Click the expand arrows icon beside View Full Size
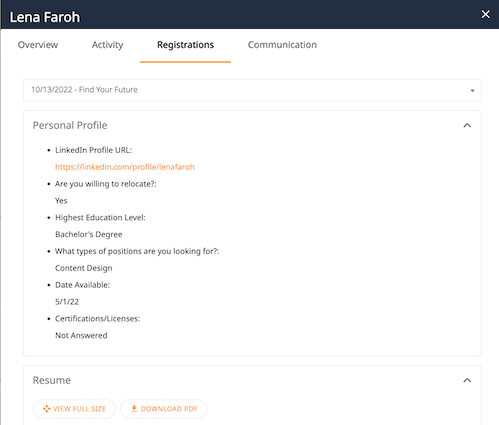This screenshot has height=425, width=499. pyautogui.click(x=46, y=409)
